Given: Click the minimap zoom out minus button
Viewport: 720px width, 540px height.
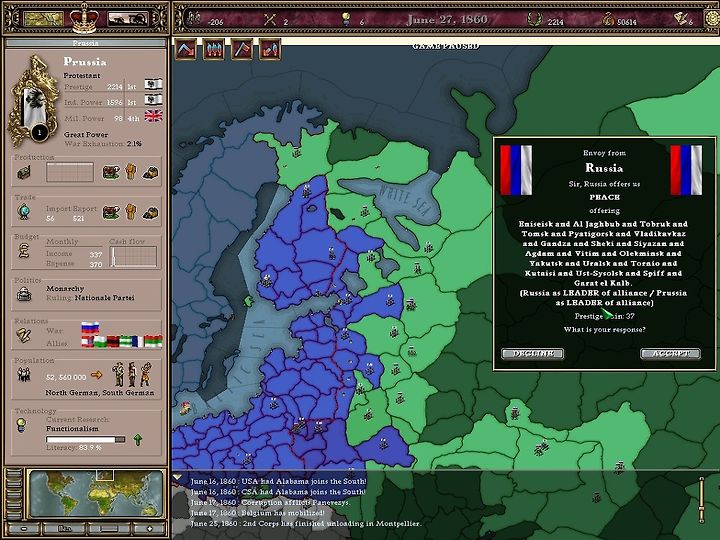Looking at the screenshot, I should pos(24,529).
